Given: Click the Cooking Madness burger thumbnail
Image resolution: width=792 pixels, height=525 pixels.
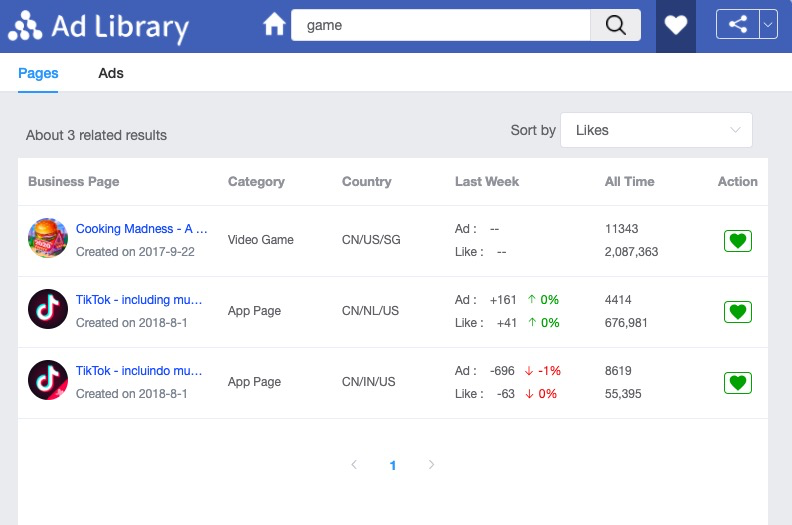Looking at the screenshot, I should coord(48,238).
